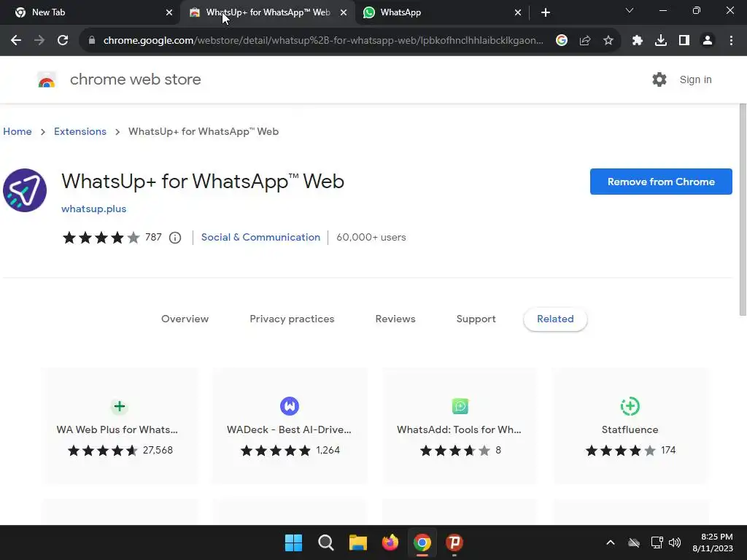Close the WhatsUp+ web store tab
747x560 pixels.
pos(344,12)
